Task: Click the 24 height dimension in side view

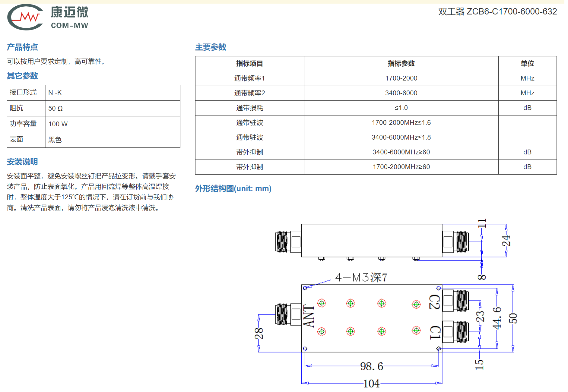Action: [x=506, y=241]
